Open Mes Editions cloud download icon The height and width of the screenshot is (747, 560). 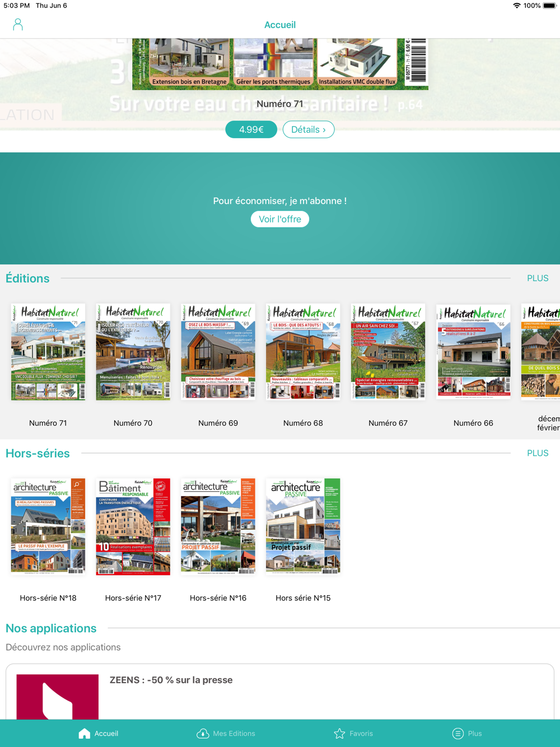203,733
